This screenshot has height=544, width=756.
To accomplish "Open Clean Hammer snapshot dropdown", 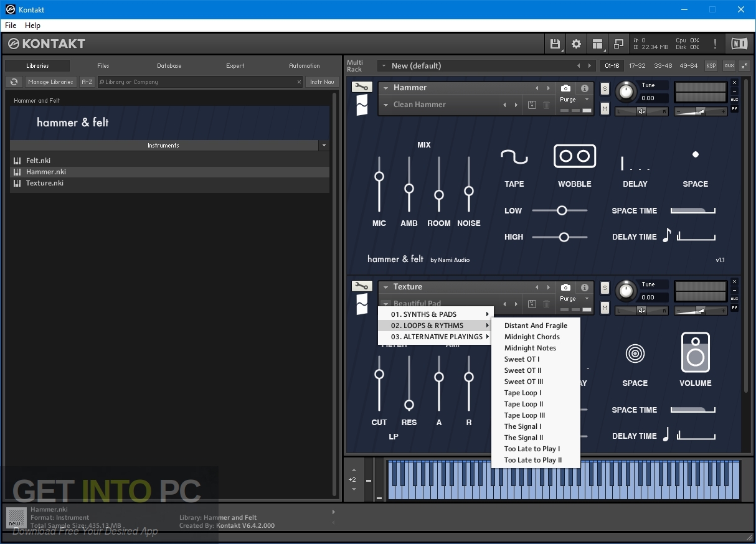I will [x=385, y=105].
